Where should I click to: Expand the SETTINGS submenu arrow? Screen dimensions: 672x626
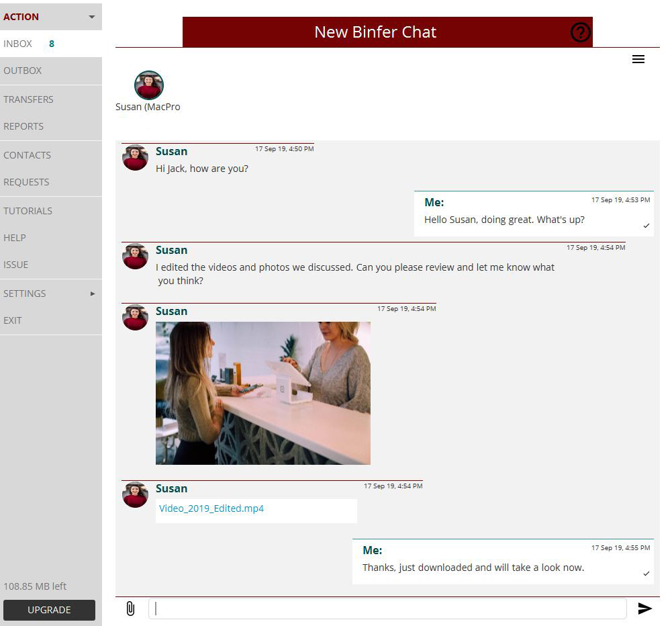(93, 294)
